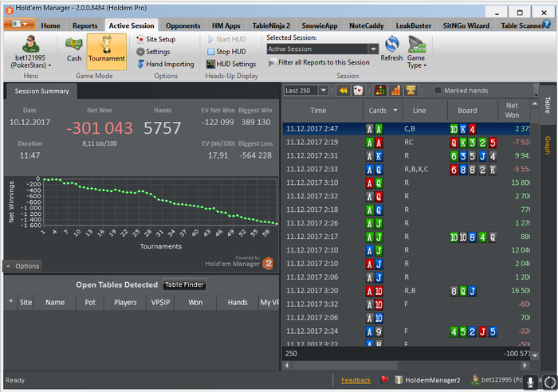Click the Hold'em Manager 2 logo in graph
This screenshot has height=392, width=558.
pyautogui.click(x=268, y=264)
